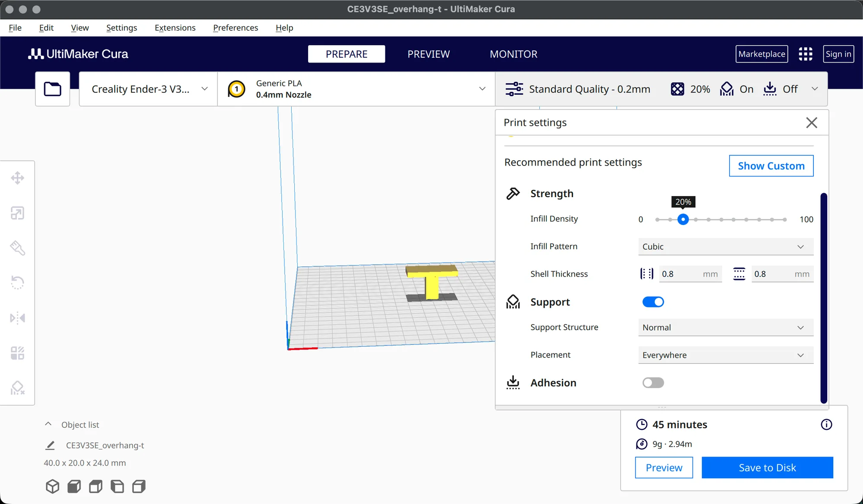This screenshot has width=863, height=504.
Task: Open the File menu
Action: 15,28
